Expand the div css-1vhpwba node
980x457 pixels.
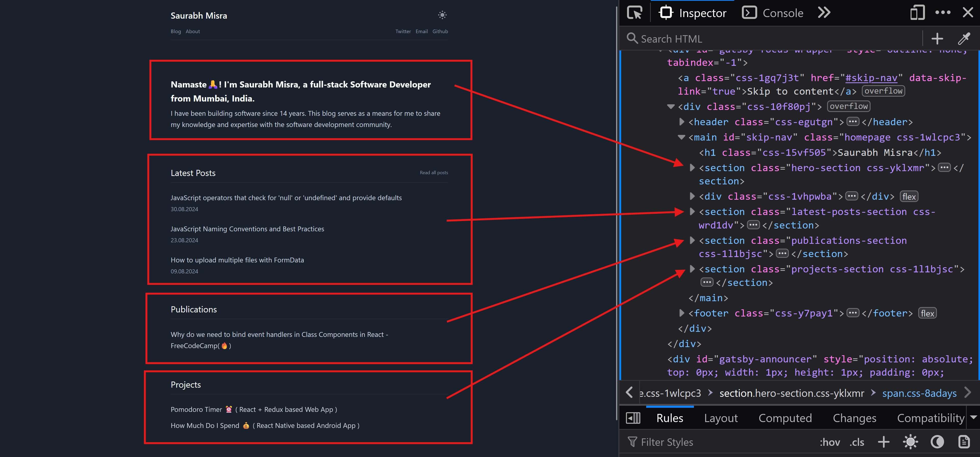click(x=692, y=196)
